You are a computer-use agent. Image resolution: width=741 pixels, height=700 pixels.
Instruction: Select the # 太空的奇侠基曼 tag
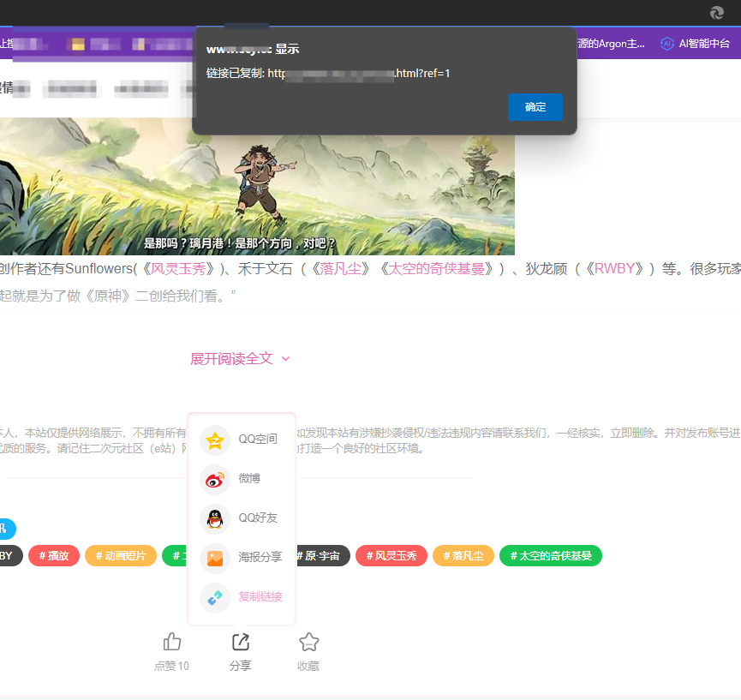(551, 556)
